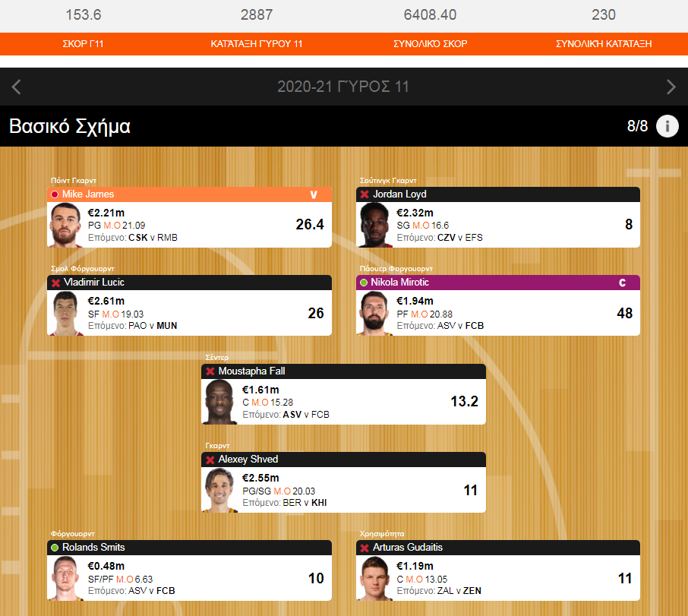Toggle Mike James red status dot
This screenshot has height=616, width=688.
[x=55, y=194]
